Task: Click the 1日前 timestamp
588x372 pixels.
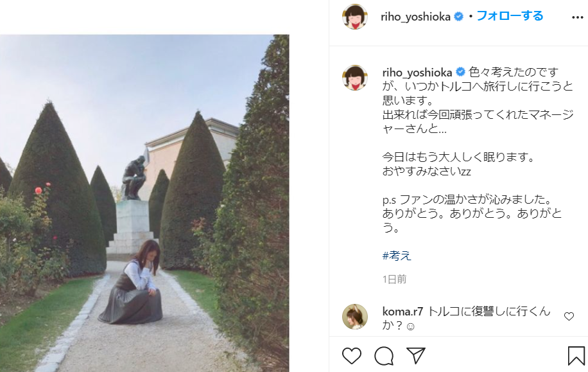Action: pos(395,279)
